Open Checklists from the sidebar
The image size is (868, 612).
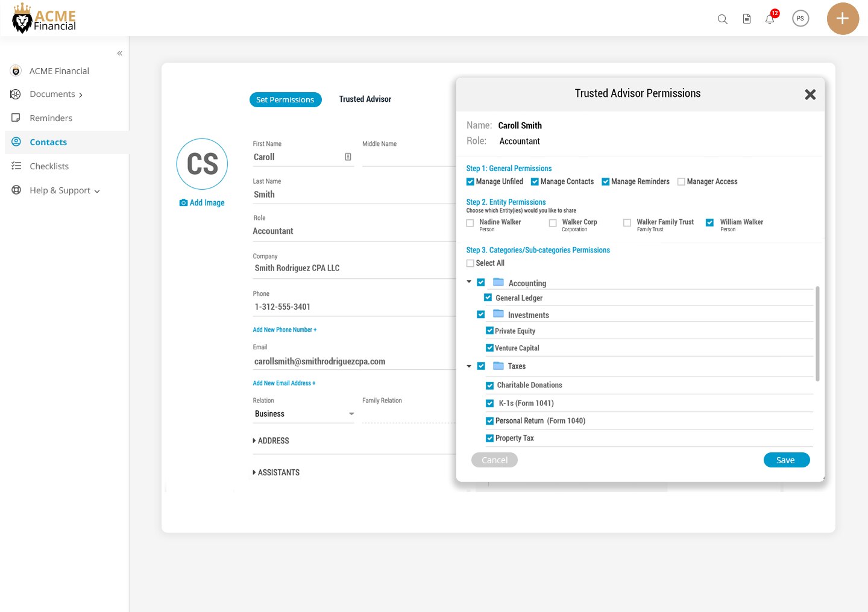tap(49, 166)
